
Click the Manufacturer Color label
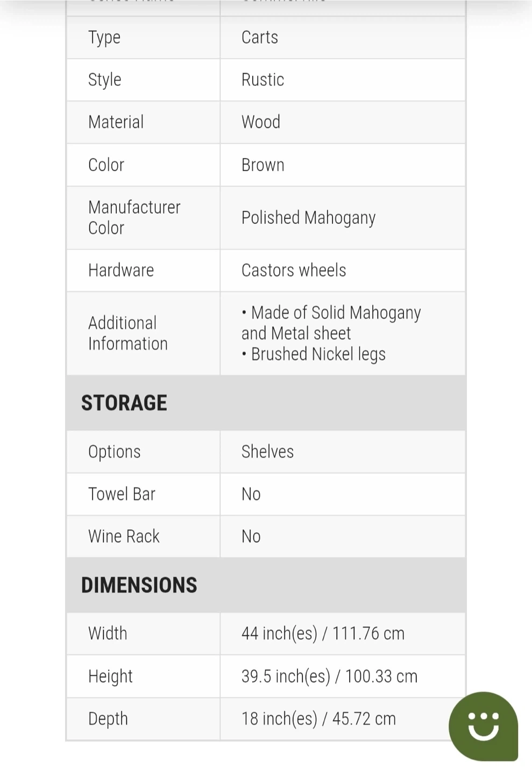(x=134, y=217)
